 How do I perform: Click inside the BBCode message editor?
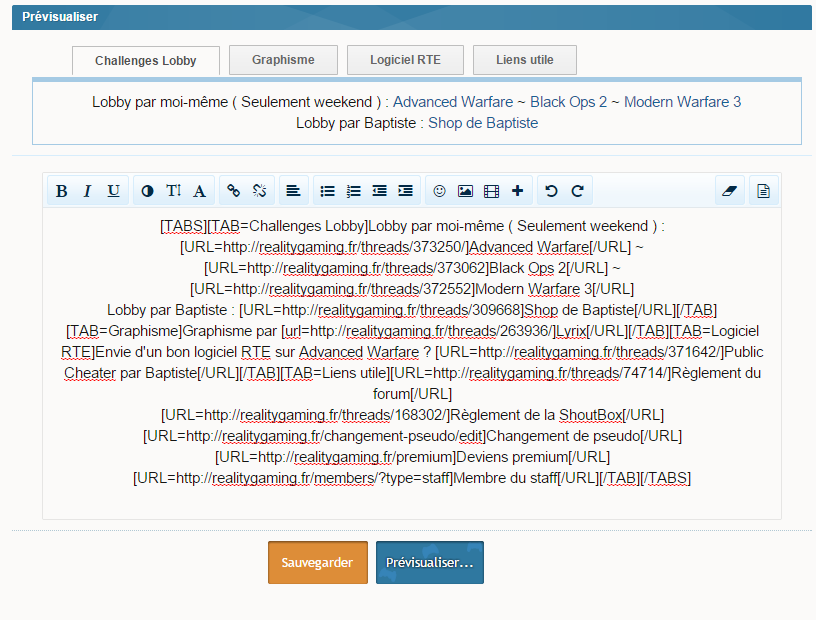[x=412, y=363]
